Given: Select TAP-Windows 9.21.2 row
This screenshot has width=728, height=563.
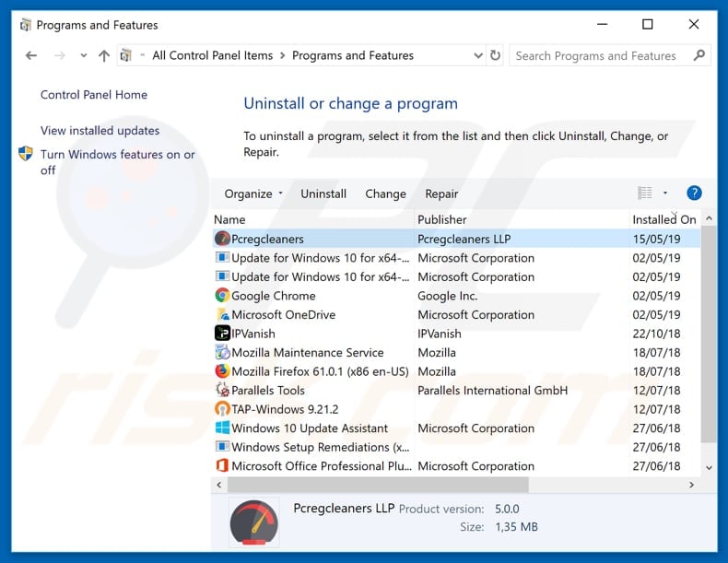Looking at the screenshot, I should click(456, 409).
